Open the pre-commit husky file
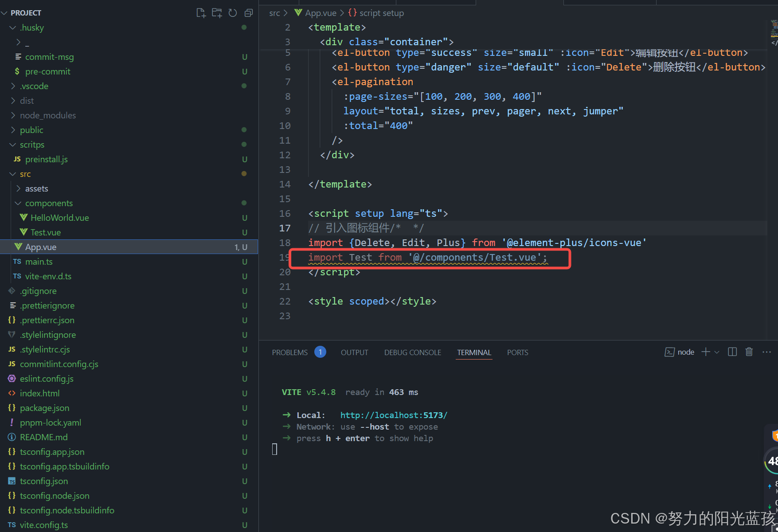 pyautogui.click(x=47, y=71)
